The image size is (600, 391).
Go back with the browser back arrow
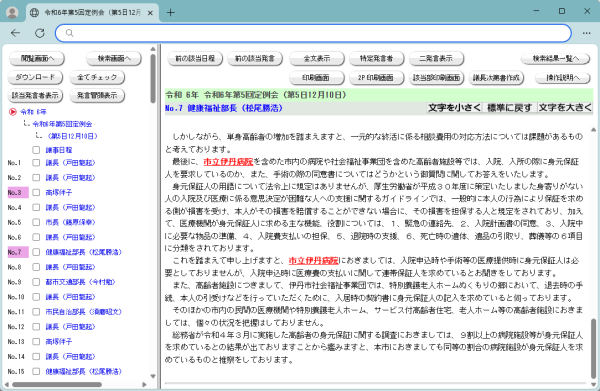(x=15, y=33)
